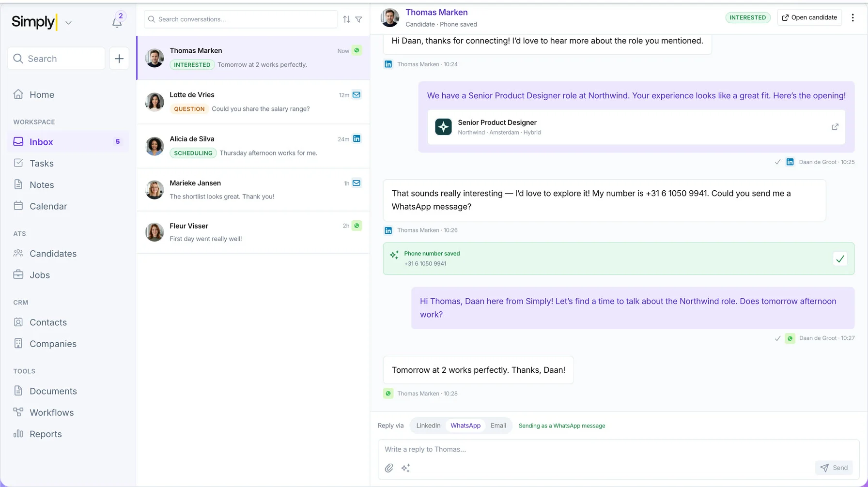868x487 pixels.
Task: Click the Search conversations field
Action: point(241,19)
